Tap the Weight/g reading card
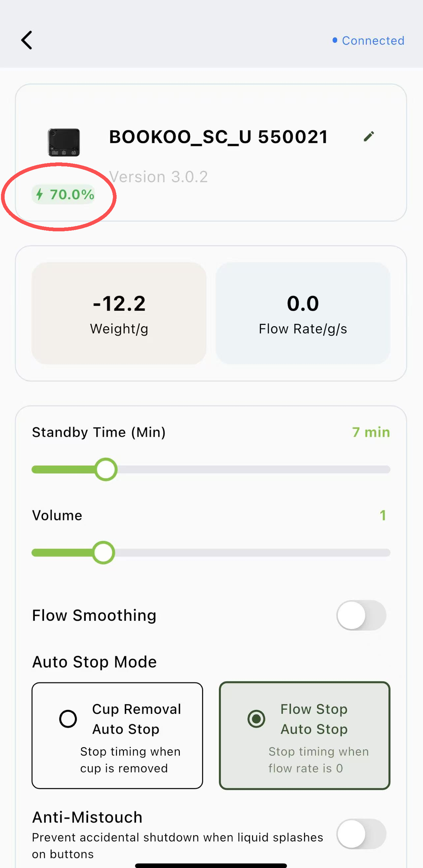423x868 pixels. pos(119,314)
